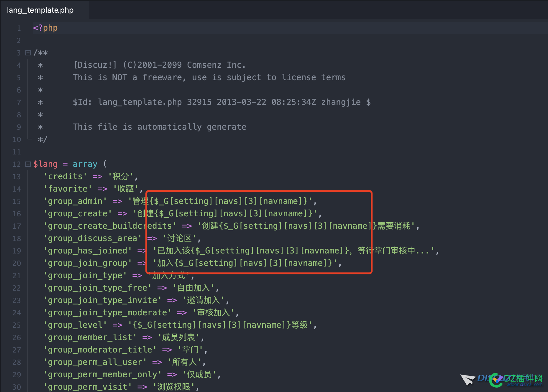The image size is (548, 392).
Task: Click the 'group_create_buildcredits' key
Action: pos(110,226)
